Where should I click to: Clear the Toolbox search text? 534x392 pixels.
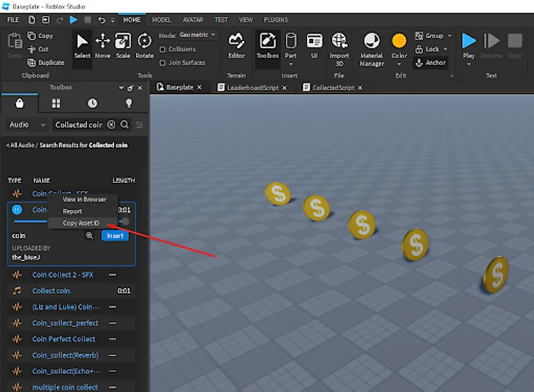click(111, 125)
